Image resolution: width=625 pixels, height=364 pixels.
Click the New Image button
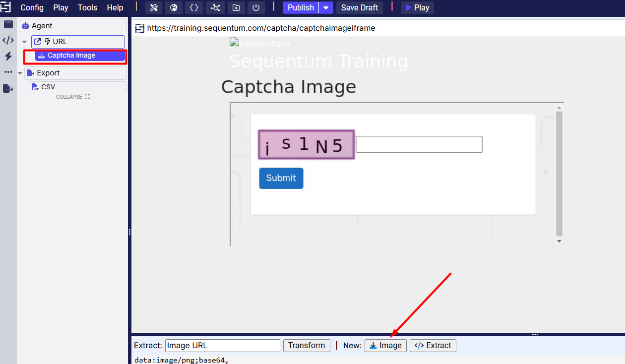coord(385,346)
